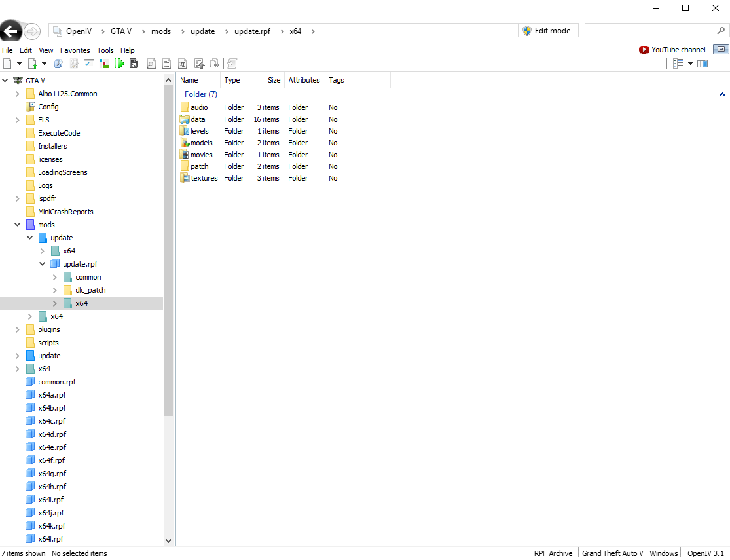Collapse the GTA V root tree node
This screenshot has width=730, height=560.
[5, 81]
